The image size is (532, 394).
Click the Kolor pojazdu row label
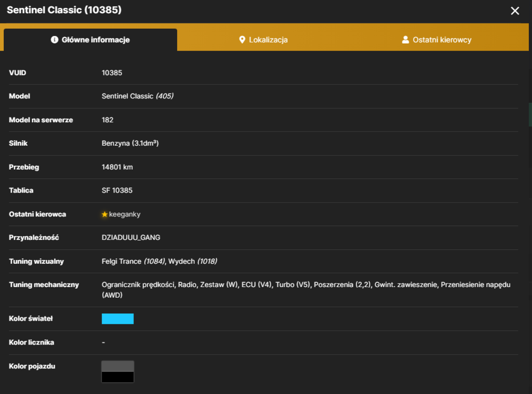[32, 366]
